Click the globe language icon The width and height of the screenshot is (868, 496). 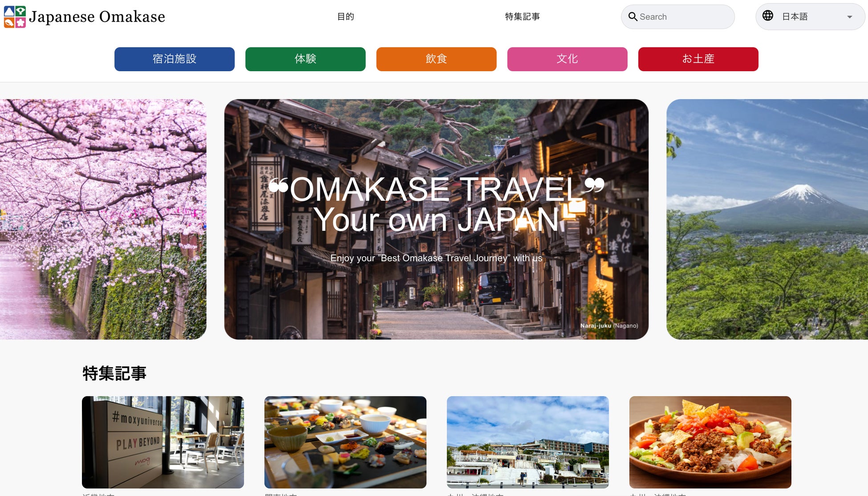[x=767, y=16]
